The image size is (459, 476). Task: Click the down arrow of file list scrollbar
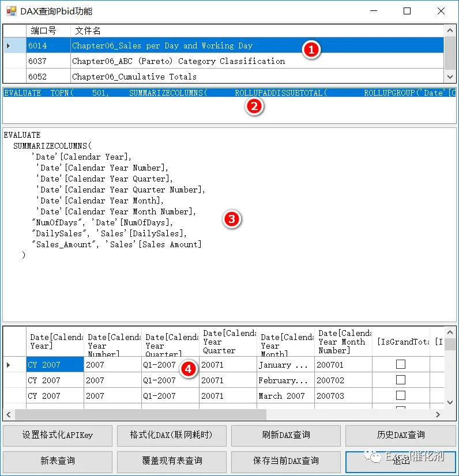[450, 77]
